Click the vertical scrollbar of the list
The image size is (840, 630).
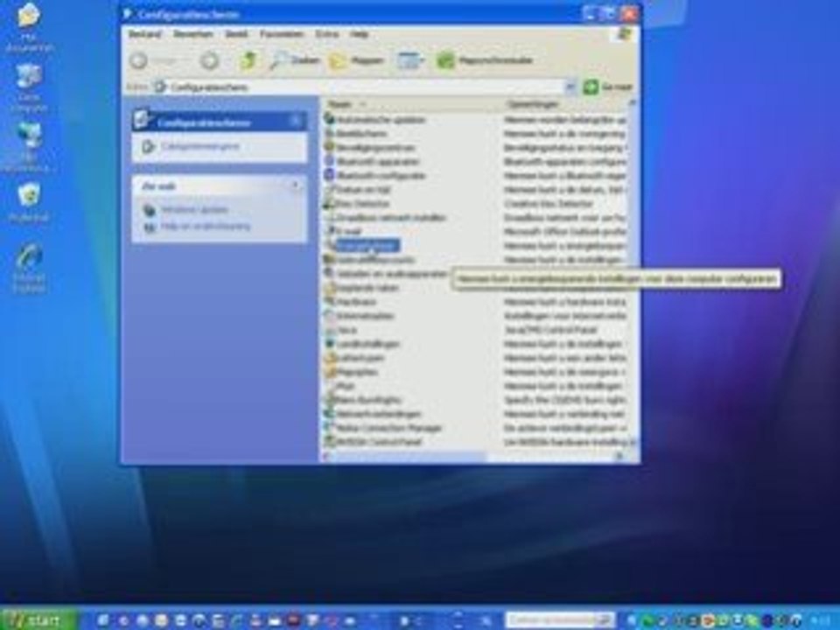tap(634, 273)
